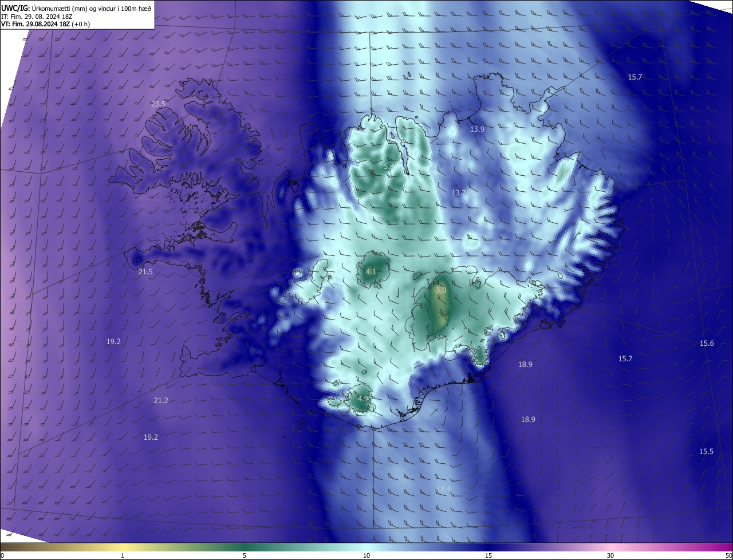Click the 1 tick on the color scale

coord(123,555)
